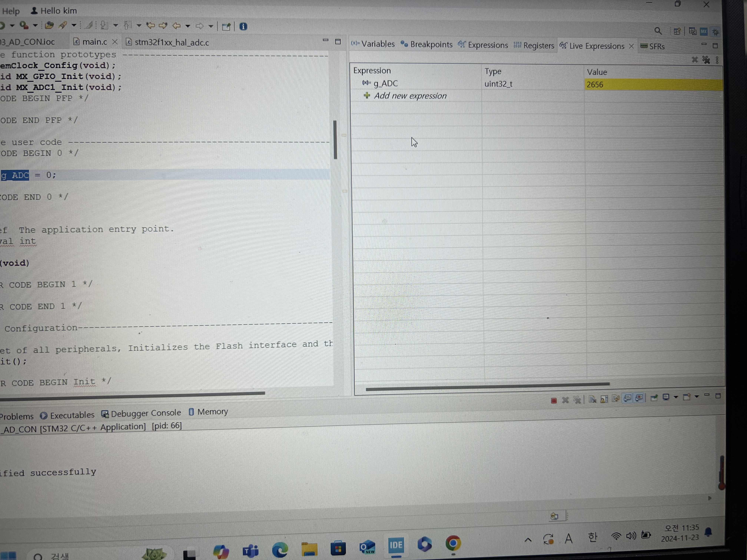Click Add new expression
This screenshot has height=560, width=747.
tap(410, 96)
